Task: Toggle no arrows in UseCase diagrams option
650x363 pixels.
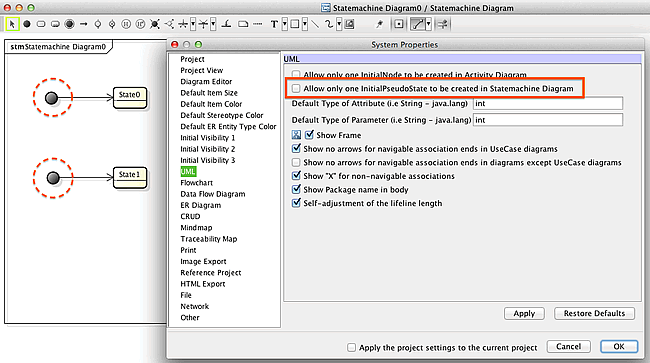Action: point(296,149)
